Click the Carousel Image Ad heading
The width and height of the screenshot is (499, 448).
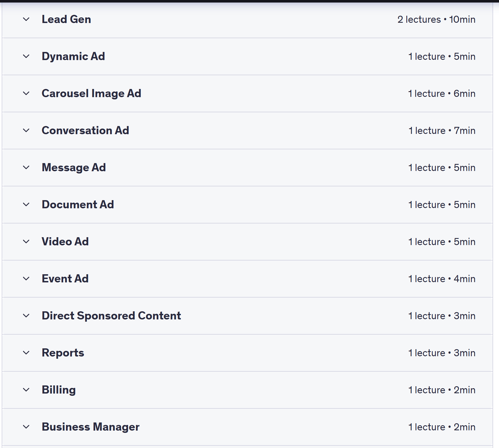coord(91,93)
